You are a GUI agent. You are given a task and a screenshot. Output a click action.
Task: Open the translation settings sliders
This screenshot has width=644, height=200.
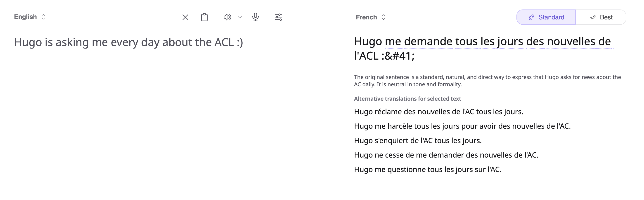point(279,17)
